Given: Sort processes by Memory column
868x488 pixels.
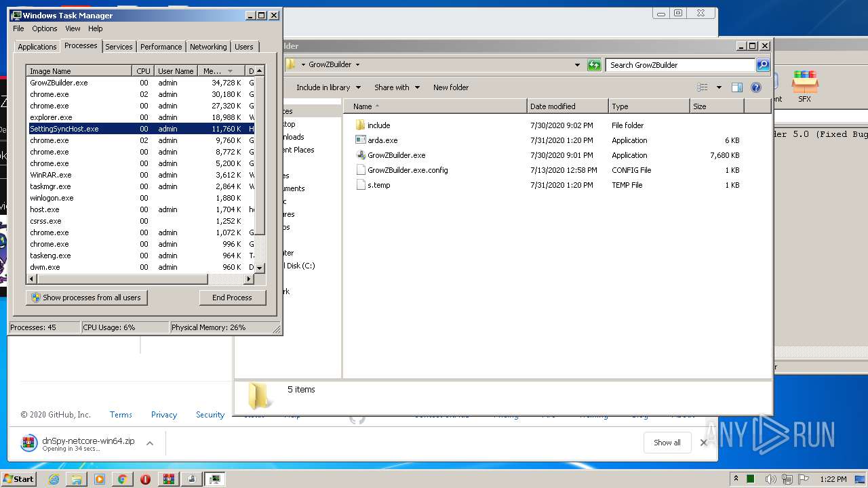Looking at the screenshot, I should 221,71.
